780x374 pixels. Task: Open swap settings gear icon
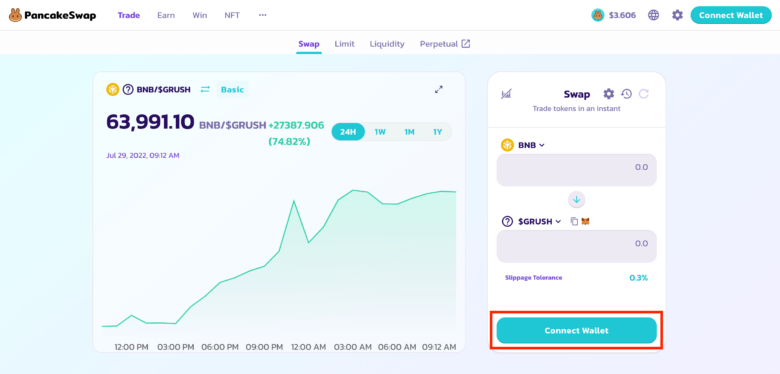[608, 94]
